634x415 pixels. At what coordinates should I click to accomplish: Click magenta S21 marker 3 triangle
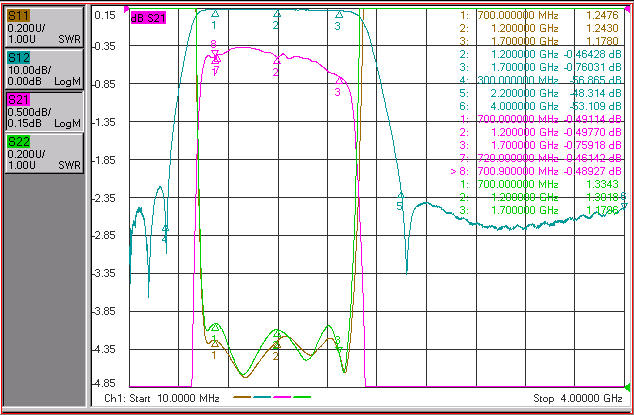(x=339, y=80)
